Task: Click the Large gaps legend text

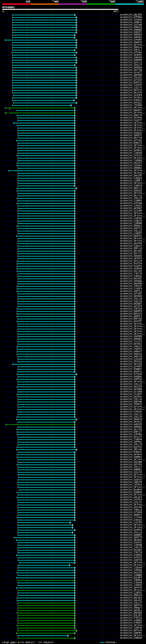Action: [28, 642]
